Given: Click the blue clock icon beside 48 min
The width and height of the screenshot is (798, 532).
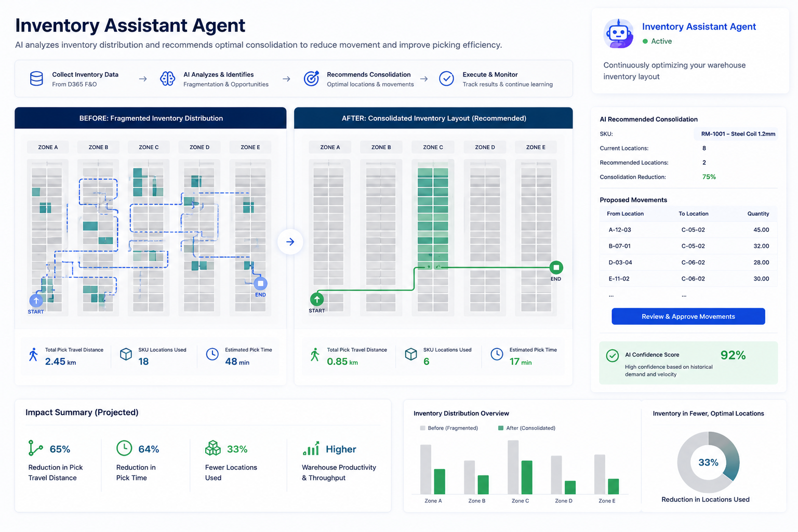Looking at the screenshot, I should [212, 354].
